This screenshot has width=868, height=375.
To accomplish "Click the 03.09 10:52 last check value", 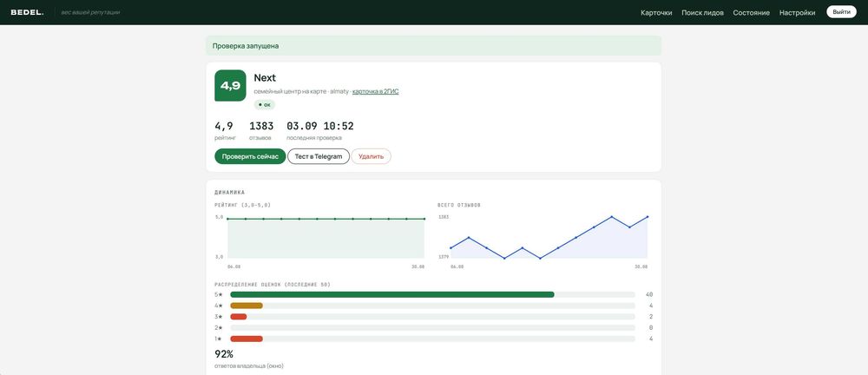I will (x=320, y=126).
